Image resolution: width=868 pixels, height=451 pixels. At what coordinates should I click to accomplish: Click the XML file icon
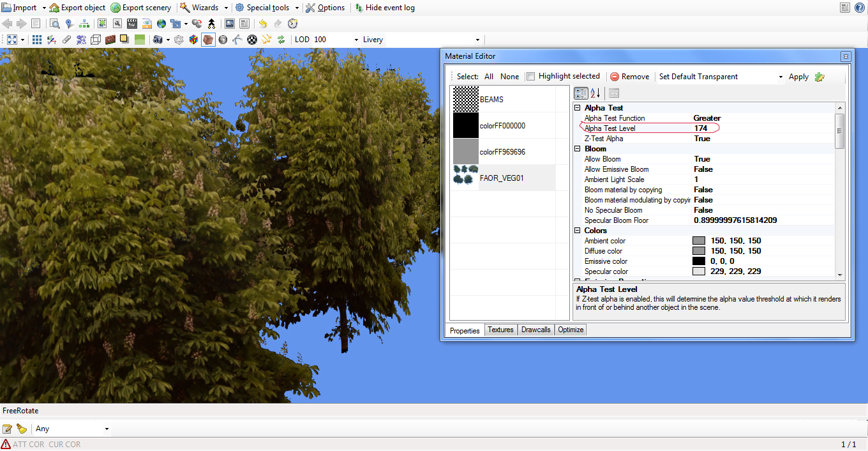tap(147, 24)
